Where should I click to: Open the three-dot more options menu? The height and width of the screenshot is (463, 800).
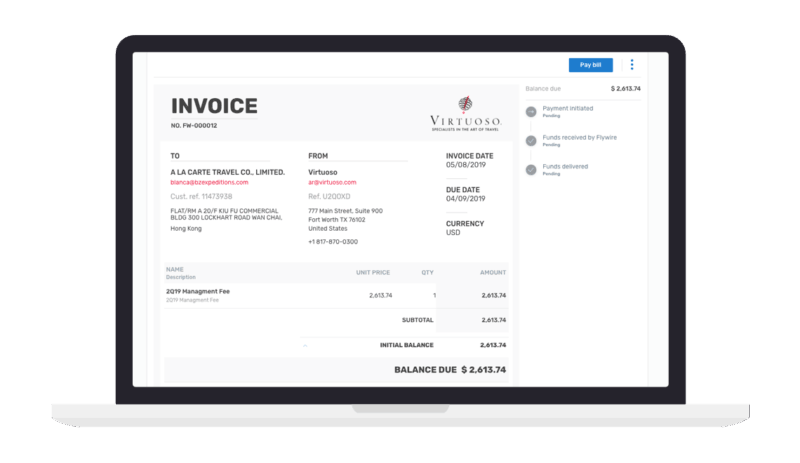point(632,65)
